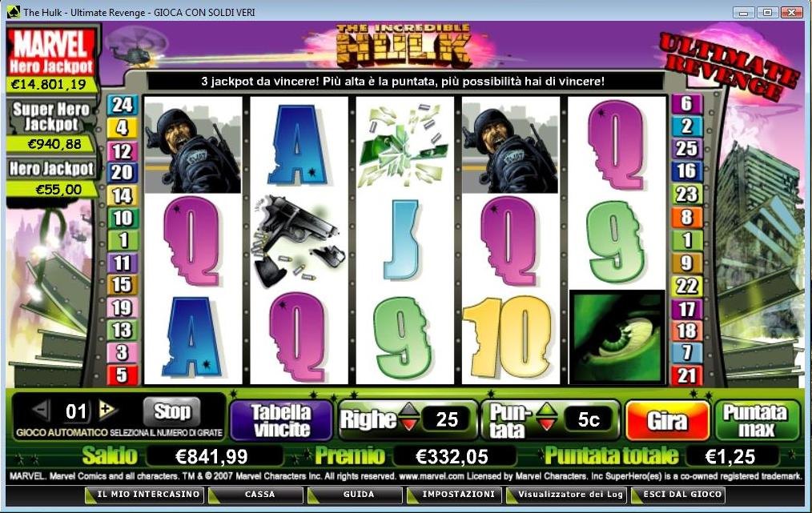Increase Righe lines with the up arrow
812x513 pixels.
click(409, 410)
